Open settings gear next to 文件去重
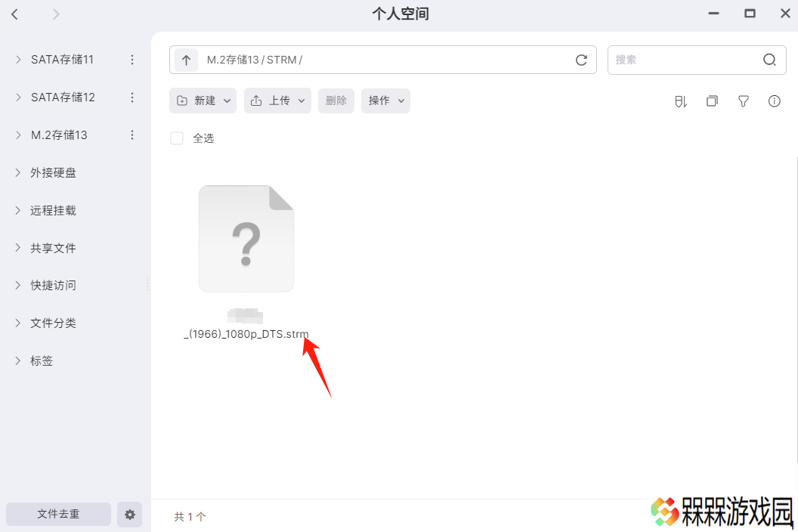 click(130, 515)
